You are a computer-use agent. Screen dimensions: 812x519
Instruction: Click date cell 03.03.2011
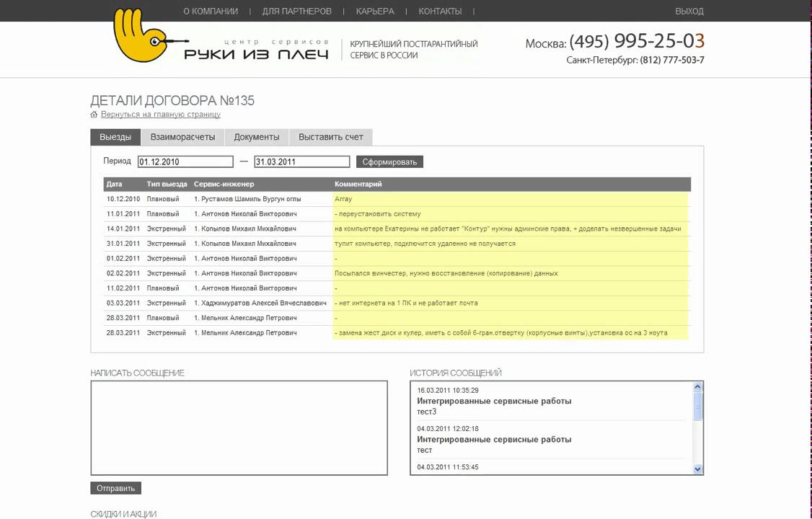(123, 303)
